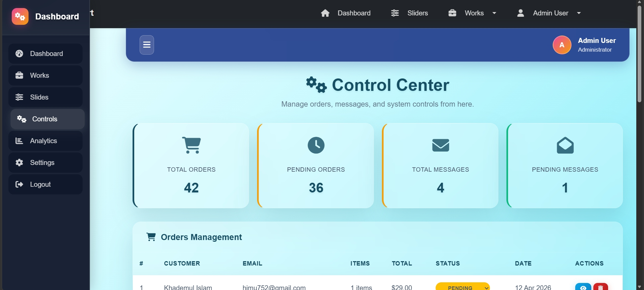Image resolution: width=644 pixels, height=290 pixels.
Task: Click the shopping cart icon on Total Orders
Action: [191, 145]
